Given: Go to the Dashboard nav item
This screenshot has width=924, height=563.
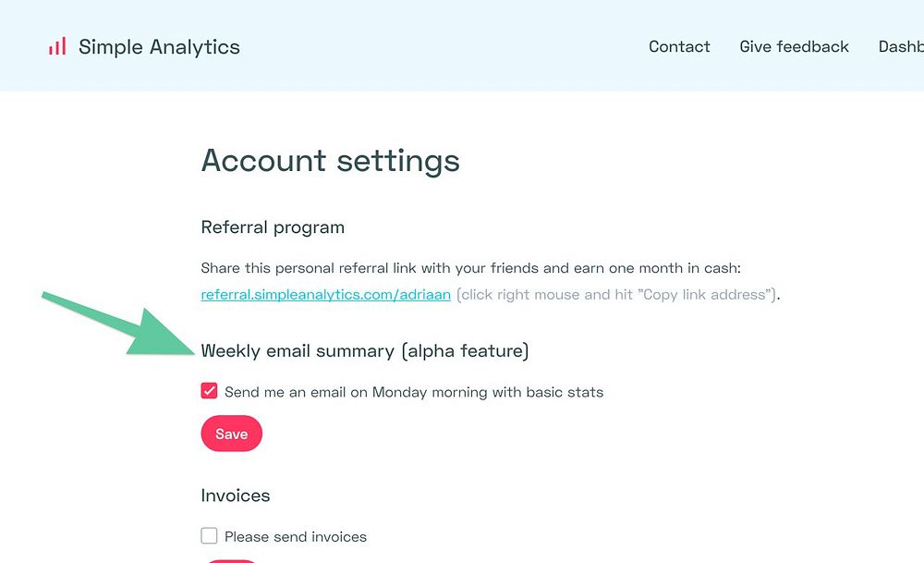Looking at the screenshot, I should click(901, 47).
